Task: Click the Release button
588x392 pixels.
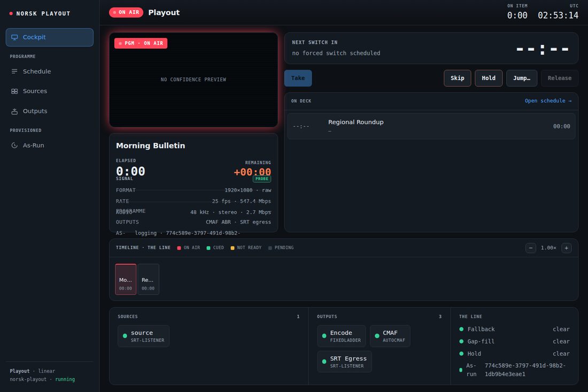Action: [x=560, y=78]
